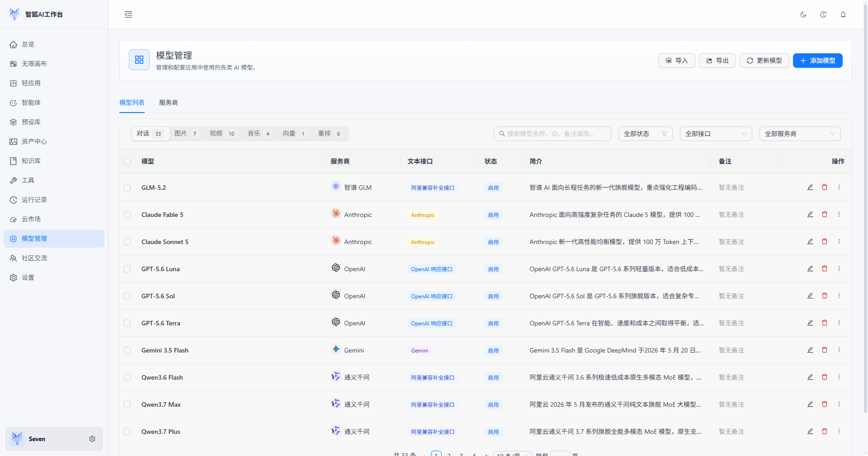868x456 pixels.
Task: Check the GPT-5.6 Terra row checkbox
Action: coord(127,323)
